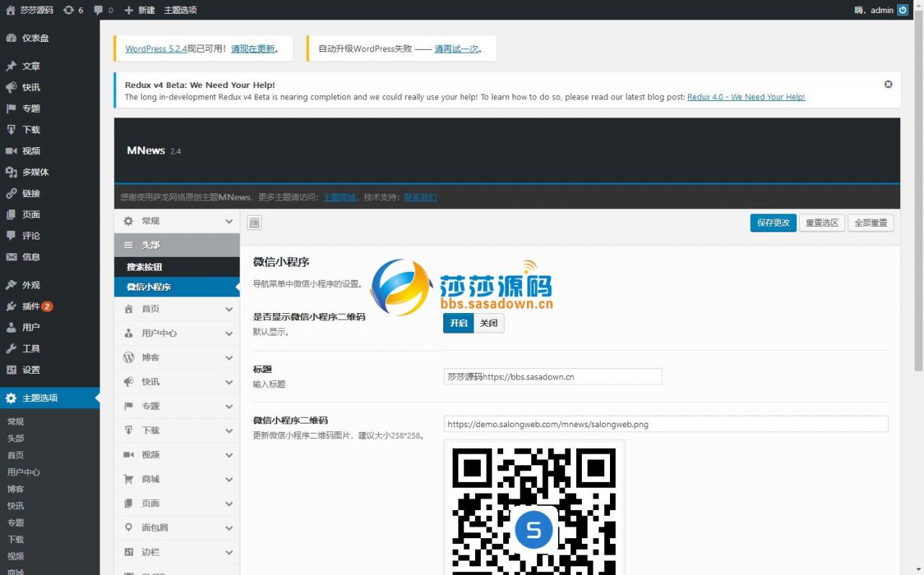Open the Redux 4.0 - We Need Your Help link

point(746,97)
